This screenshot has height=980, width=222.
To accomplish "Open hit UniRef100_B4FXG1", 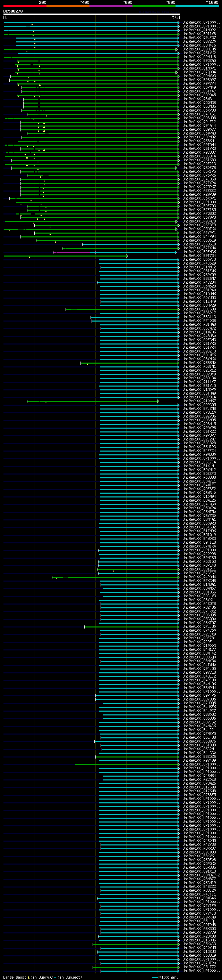I will [x=199, y=114].
